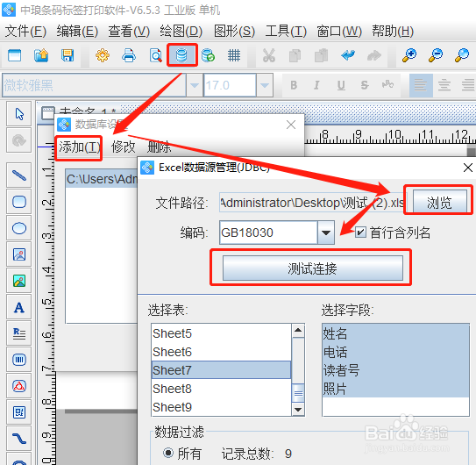This screenshot has width=476, height=465.
Task: Zoom out magnifier minus icon
Action: click(x=436, y=55)
